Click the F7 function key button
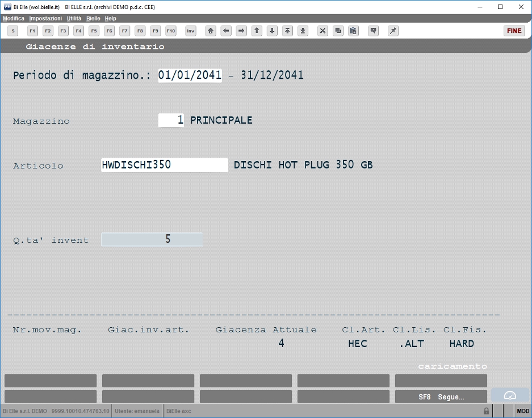The height and width of the screenshot is (418, 532). click(x=124, y=31)
